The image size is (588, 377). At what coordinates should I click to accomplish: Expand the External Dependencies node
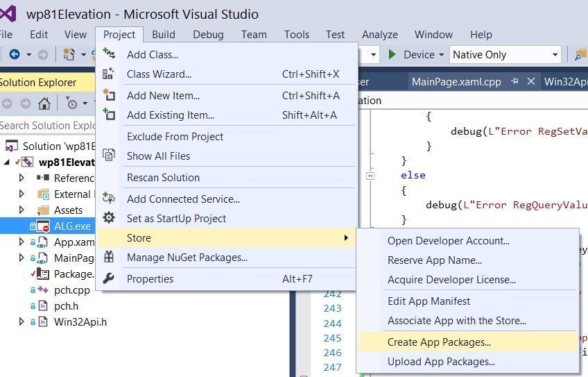click(x=21, y=194)
